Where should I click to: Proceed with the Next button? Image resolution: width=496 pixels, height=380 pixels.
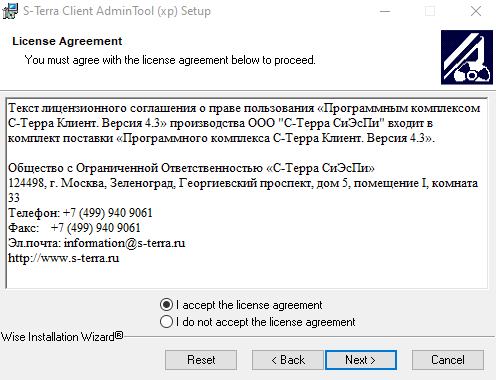[x=361, y=360]
